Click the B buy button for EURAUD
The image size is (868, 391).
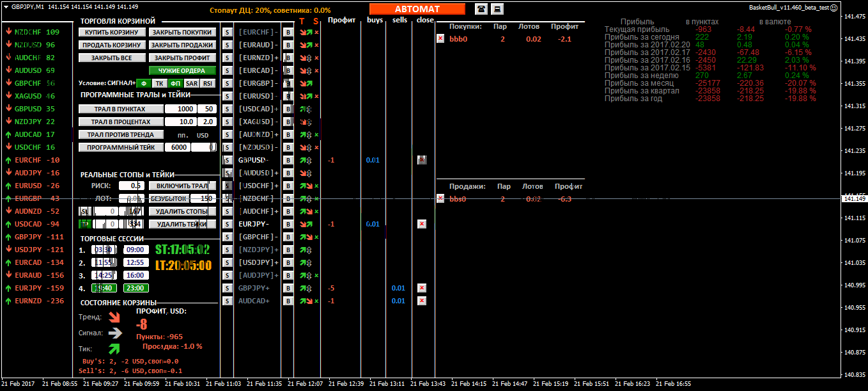click(288, 45)
